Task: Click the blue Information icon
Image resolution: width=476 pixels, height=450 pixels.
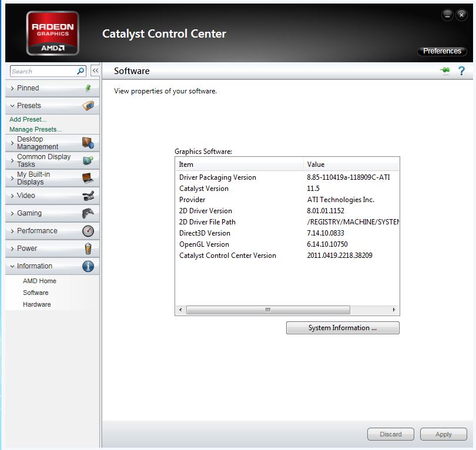Action: (x=88, y=266)
